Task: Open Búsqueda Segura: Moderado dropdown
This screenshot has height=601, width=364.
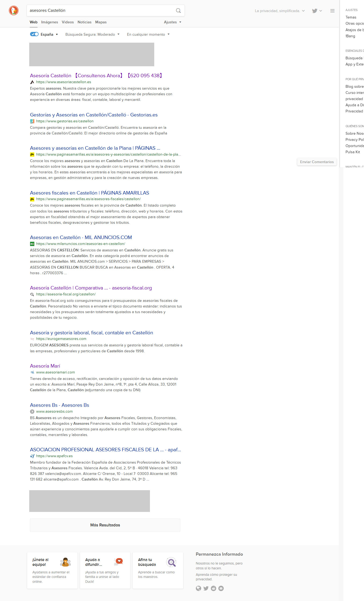Action: tap(92, 34)
